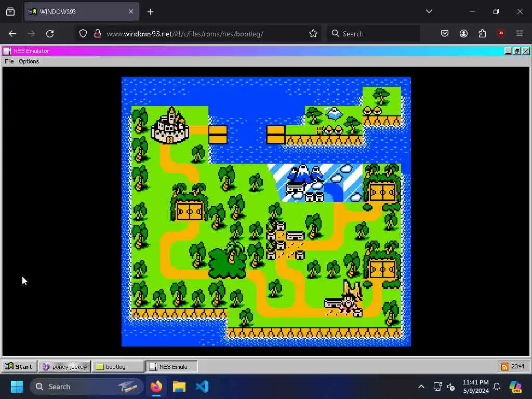Open File Explorer from the taskbar
Viewport: 532px width, 399px height.
(179, 387)
